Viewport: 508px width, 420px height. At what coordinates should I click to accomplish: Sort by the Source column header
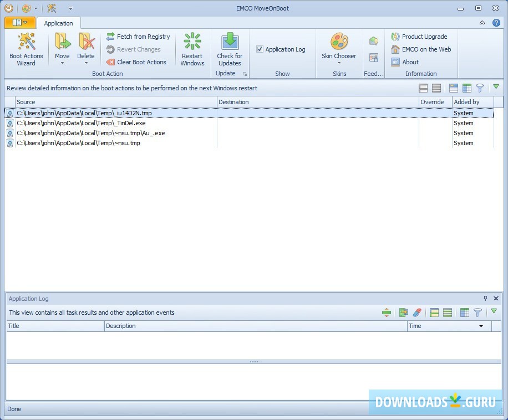point(116,102)
